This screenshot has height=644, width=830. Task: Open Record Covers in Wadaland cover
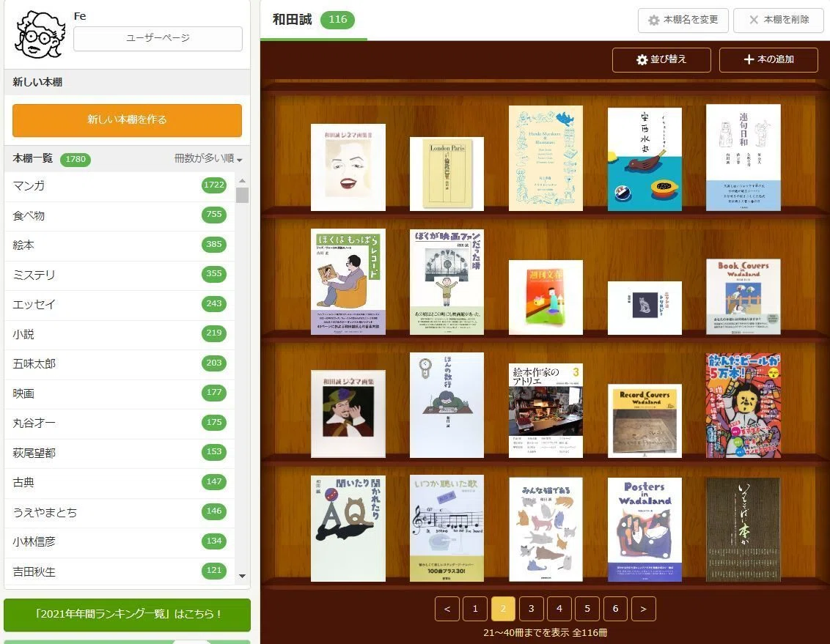pos(644,421)
